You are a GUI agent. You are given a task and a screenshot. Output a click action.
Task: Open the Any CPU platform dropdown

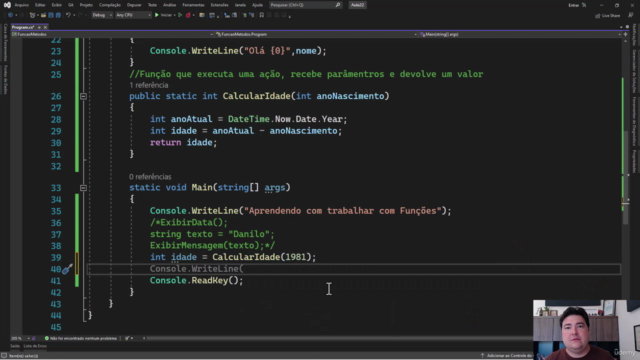point(133,15)
